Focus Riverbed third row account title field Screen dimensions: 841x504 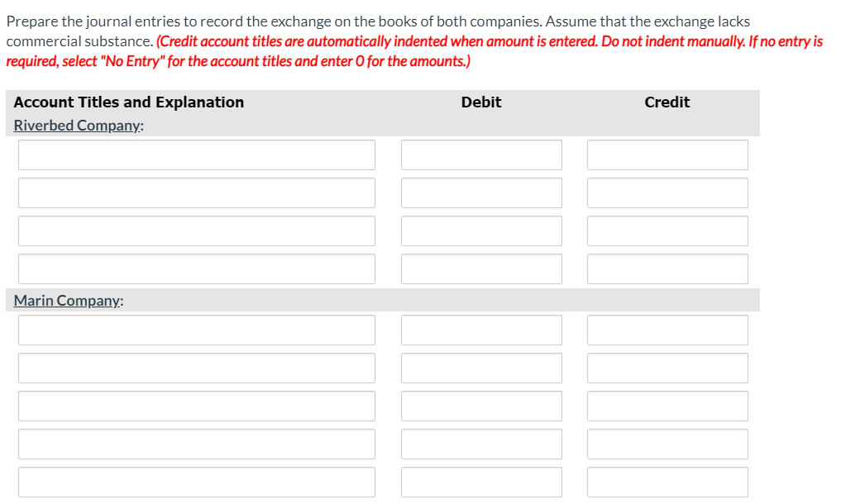[x=196, y=231]
